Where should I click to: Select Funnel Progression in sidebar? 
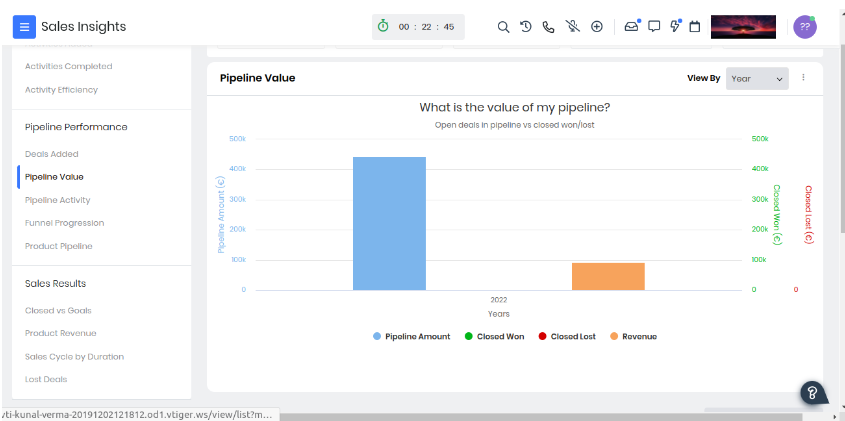(x=64, y=223)
